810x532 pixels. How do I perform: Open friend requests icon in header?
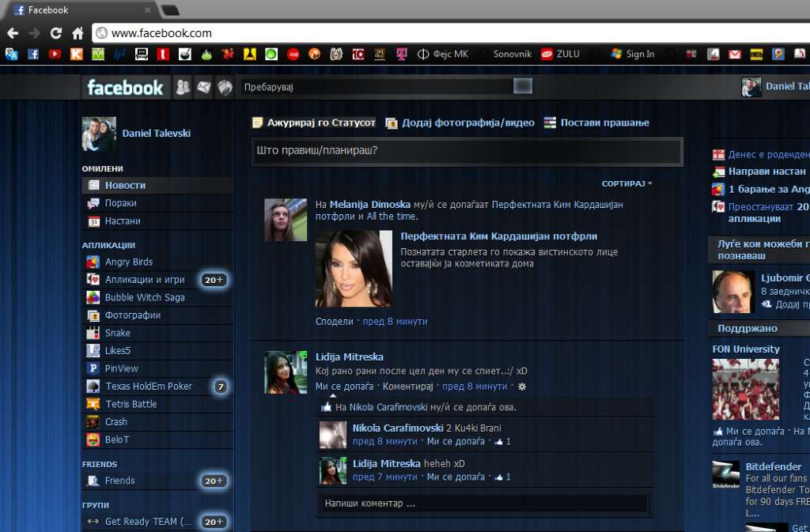pyautogui.click(x=183, y=87)
